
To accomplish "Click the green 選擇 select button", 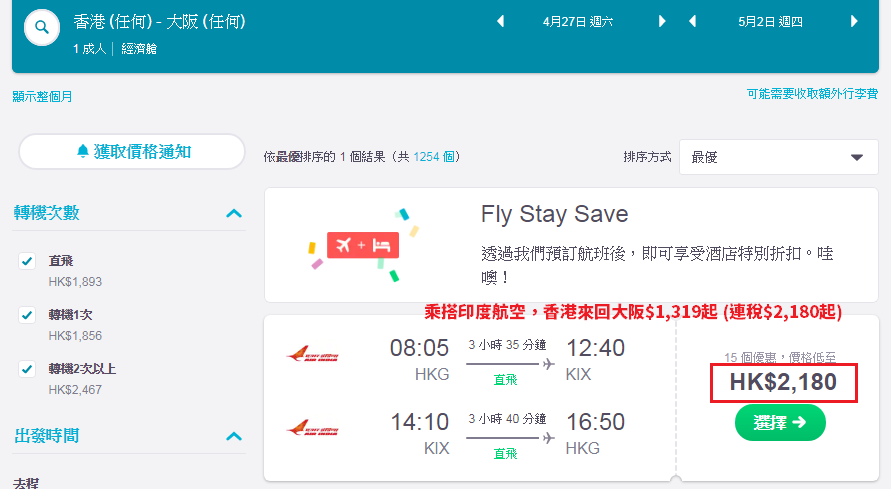I will (x=780, y=423).
